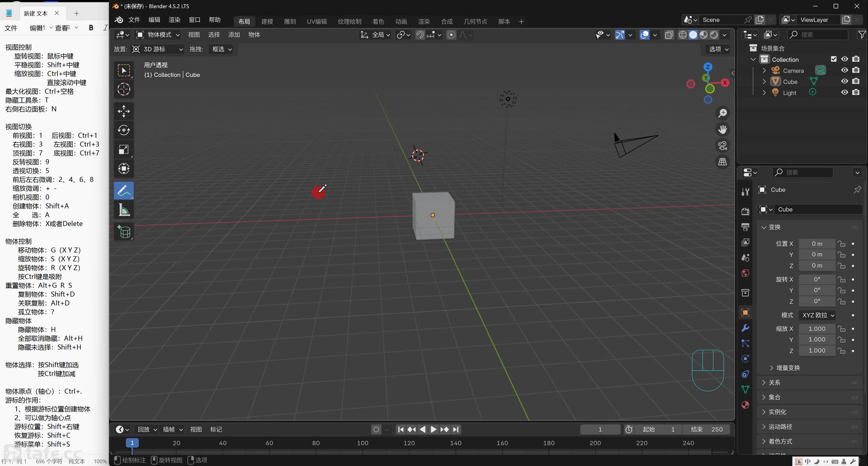Open the XYZ 欧拉 rotation mode dropdown
Screen dimensions: 868x466
click(818, 315)
